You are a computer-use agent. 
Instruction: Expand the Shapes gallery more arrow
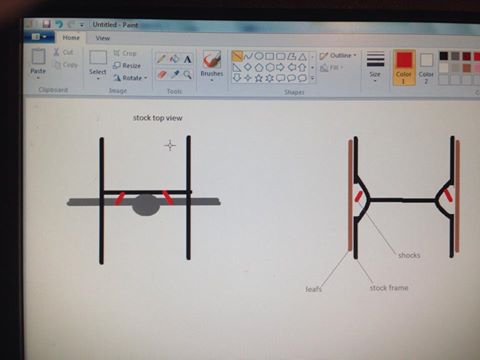[x=313, y=79]
